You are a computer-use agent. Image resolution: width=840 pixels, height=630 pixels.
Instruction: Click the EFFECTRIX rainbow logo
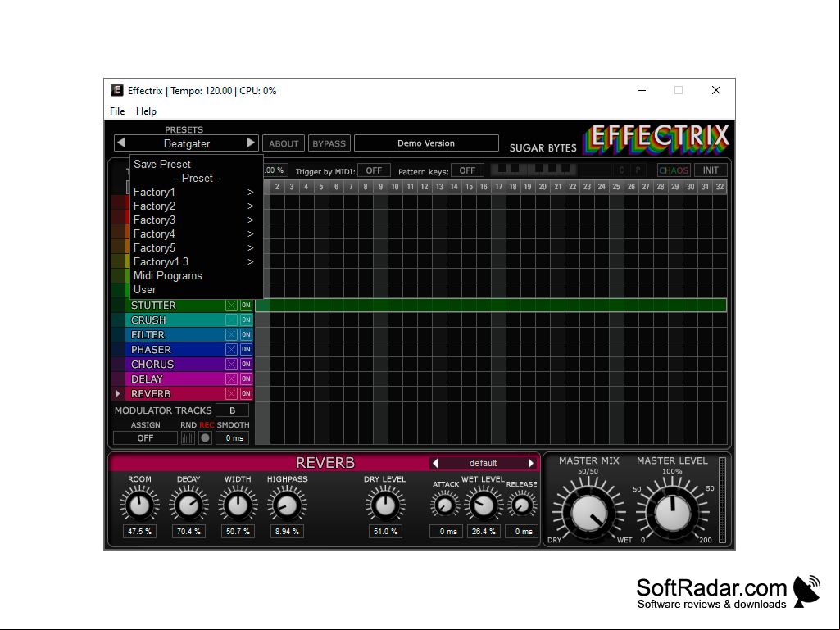coord(656,138)
